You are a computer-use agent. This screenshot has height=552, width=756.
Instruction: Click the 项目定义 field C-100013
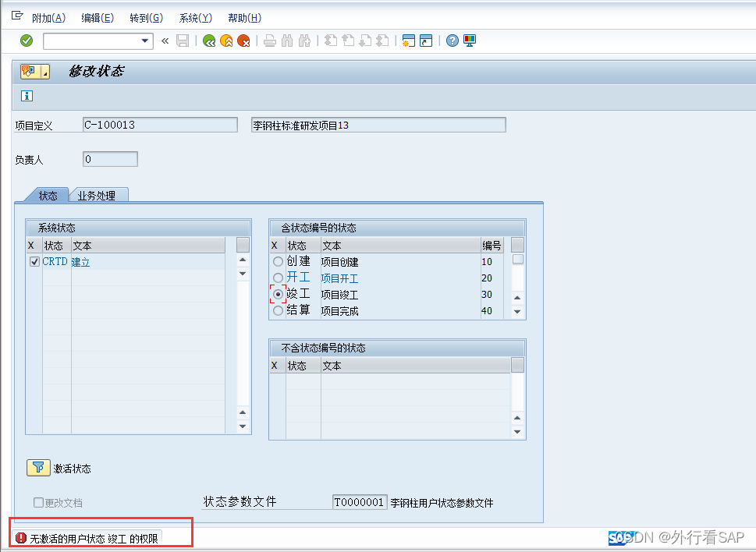[160, 125]
